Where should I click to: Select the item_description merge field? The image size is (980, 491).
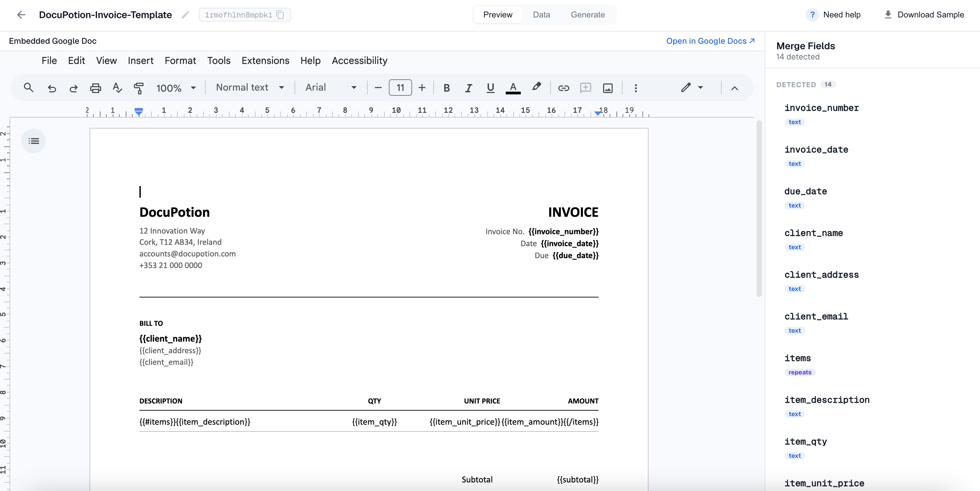[827, 400]
